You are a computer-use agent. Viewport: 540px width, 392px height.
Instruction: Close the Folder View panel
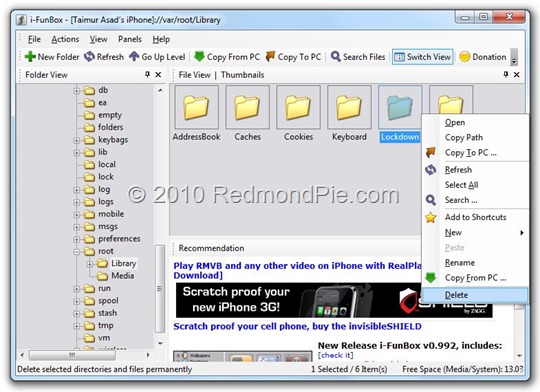pyautogui.click(x=158, y=74)
